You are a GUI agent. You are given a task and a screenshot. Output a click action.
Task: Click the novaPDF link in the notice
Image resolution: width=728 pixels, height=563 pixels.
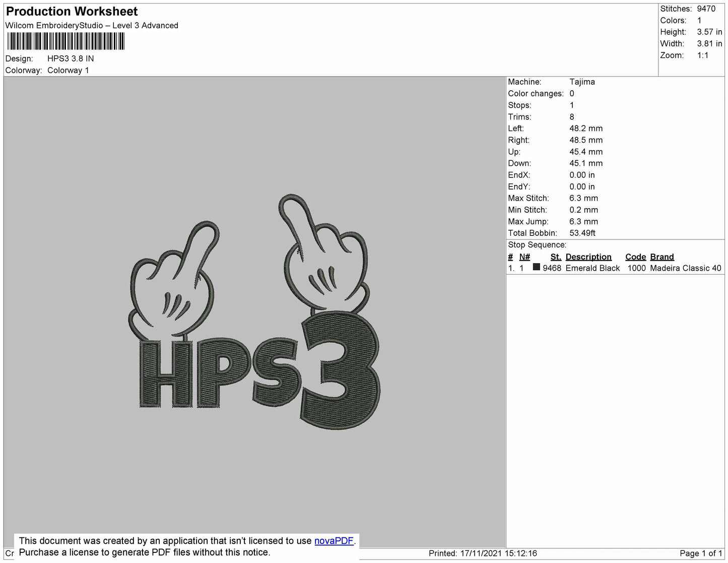(334, 541)
